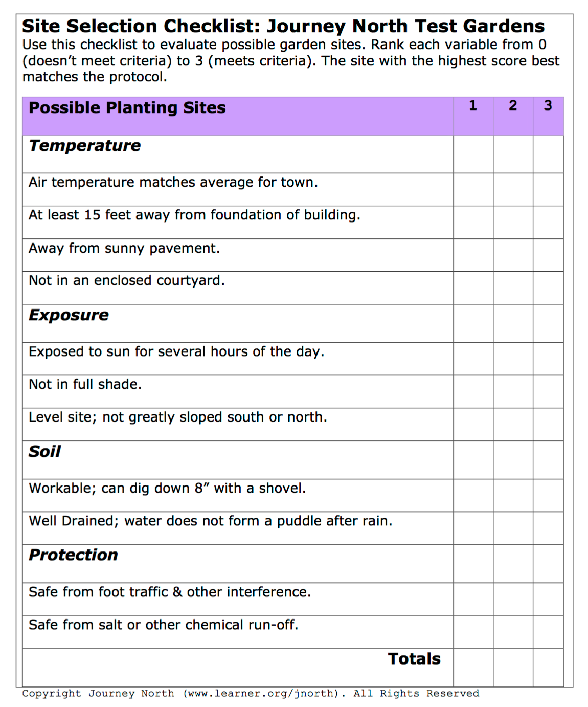This screenshot has width=588, height=707.
Task: Click the Protection section heading
Action: pyautogui.click(x=74, y=555)
